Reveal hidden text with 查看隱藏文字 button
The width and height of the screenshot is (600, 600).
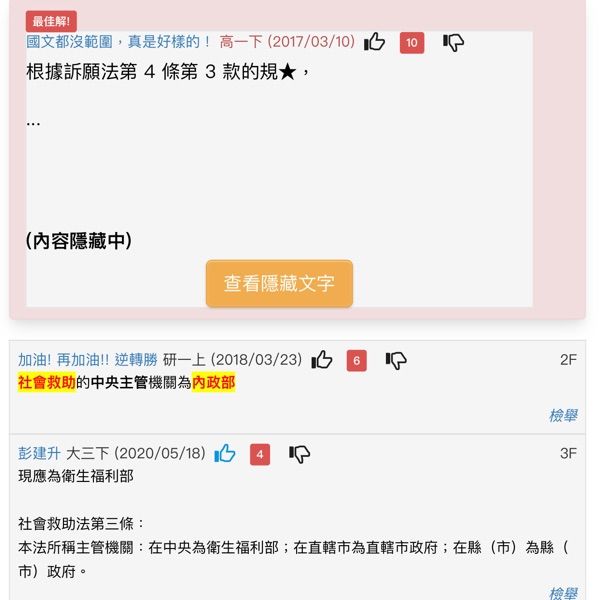[279, 283]
